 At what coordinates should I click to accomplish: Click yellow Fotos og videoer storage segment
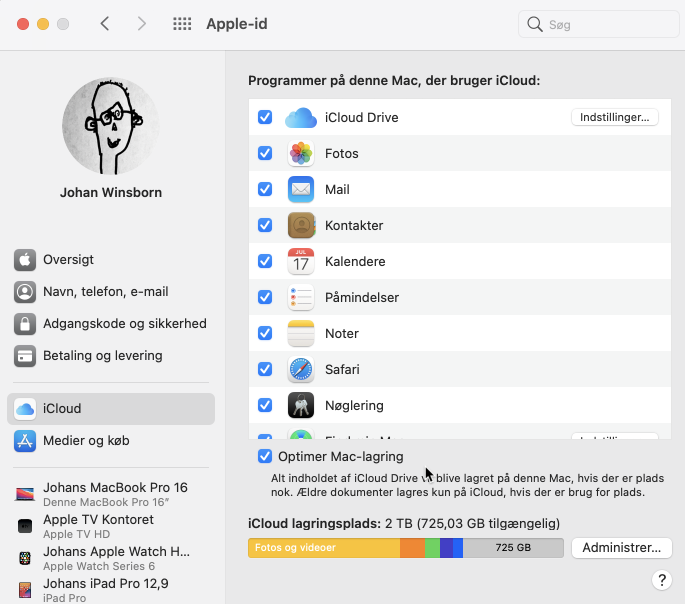(x=324, y=548)
